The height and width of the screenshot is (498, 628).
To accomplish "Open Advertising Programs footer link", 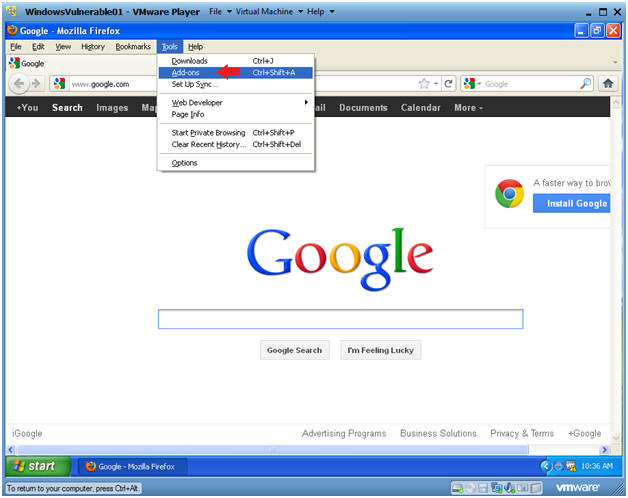I will [x=344, y=433].
